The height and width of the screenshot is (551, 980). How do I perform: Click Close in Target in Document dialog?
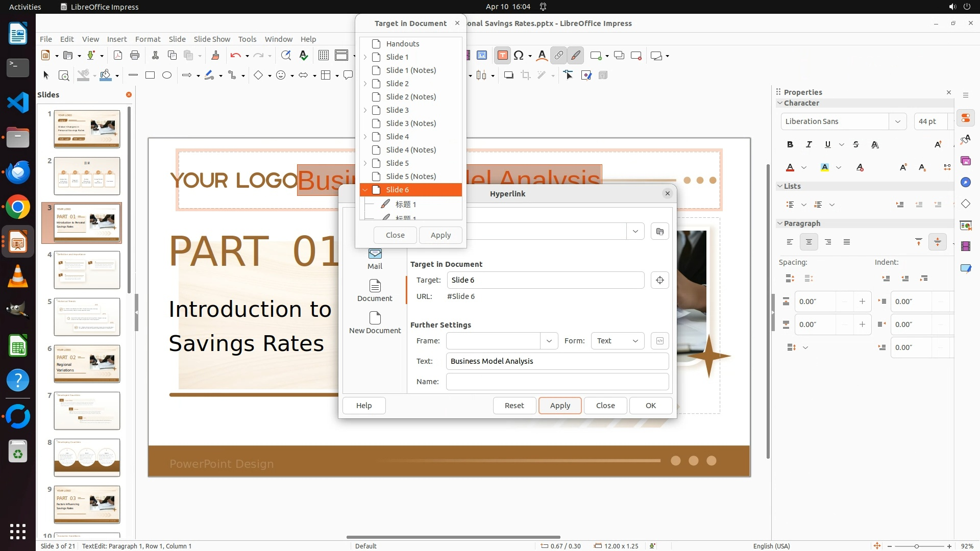point(395,235)
